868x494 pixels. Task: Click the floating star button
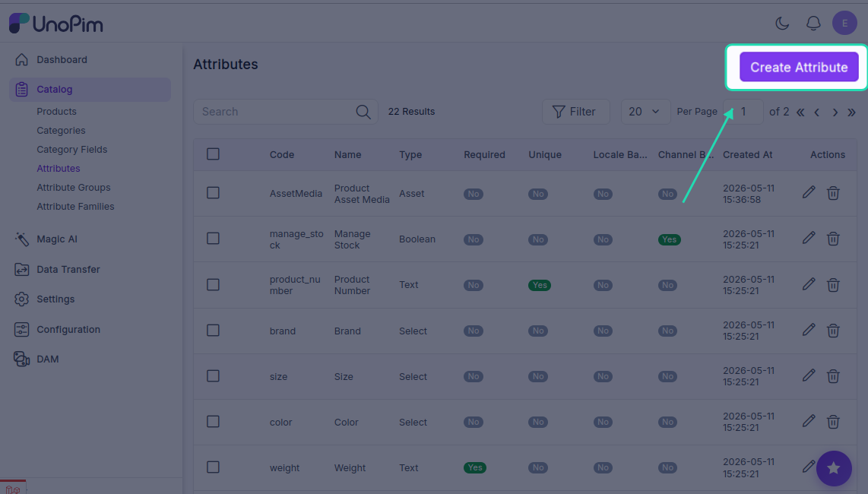833,468
